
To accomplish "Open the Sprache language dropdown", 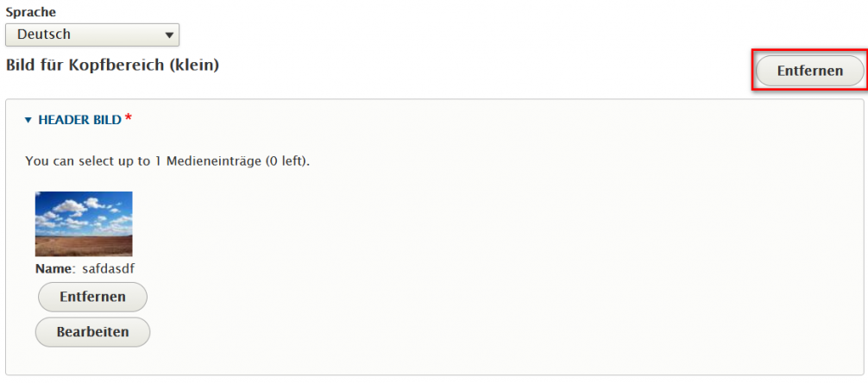I will (92, 35).
